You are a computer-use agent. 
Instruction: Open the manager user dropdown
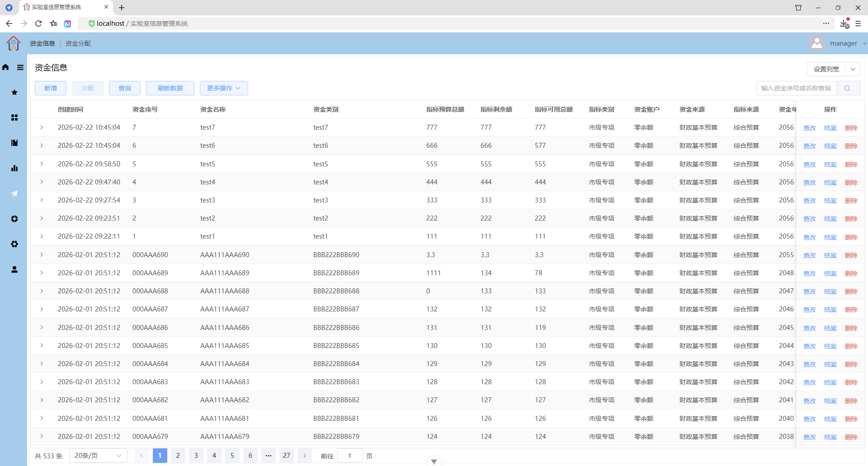point(864,43)
